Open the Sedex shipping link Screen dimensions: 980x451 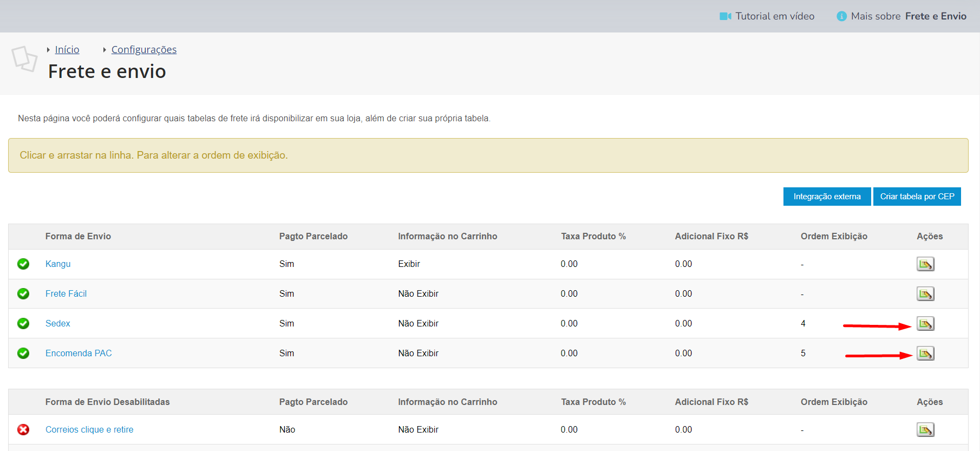click(58, 323)
